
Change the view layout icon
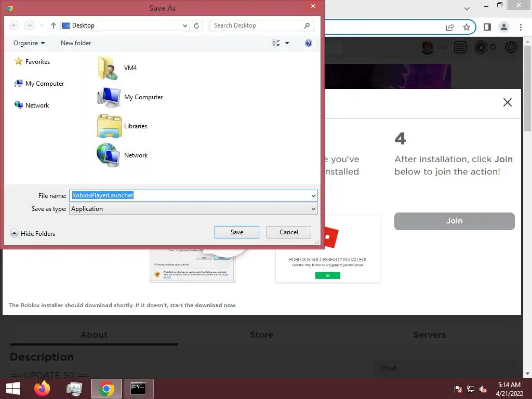[x=276, y=43]
